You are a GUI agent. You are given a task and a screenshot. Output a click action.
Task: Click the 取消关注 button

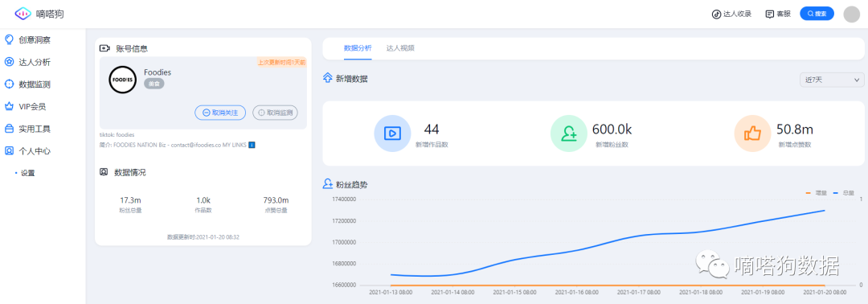point(220,113)
